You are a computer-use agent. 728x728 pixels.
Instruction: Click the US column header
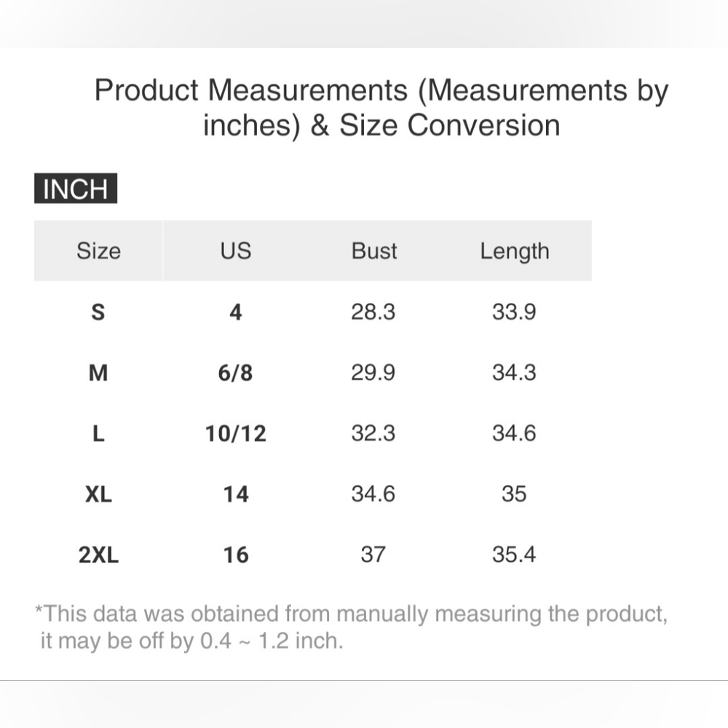(x=235, y=251)
